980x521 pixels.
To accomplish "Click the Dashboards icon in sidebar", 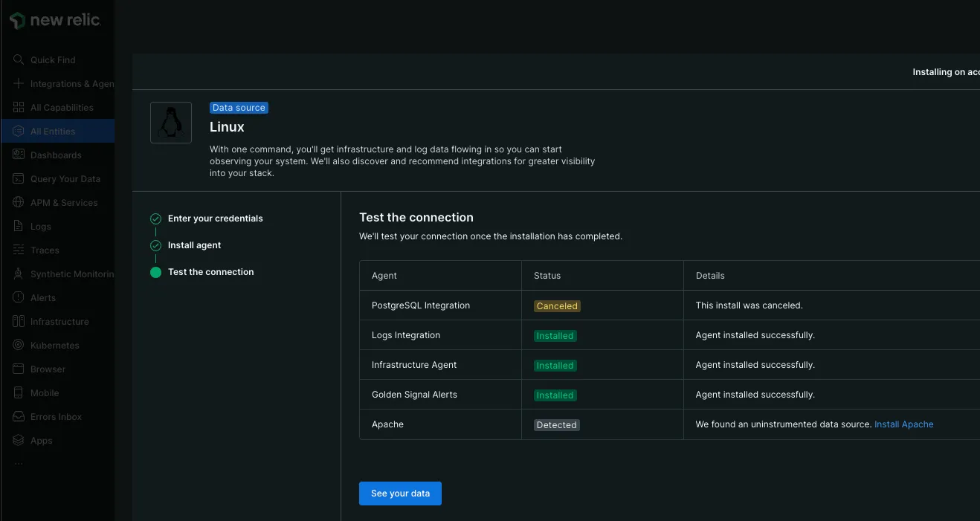I will pyautogui.click(x=19, y=155).
